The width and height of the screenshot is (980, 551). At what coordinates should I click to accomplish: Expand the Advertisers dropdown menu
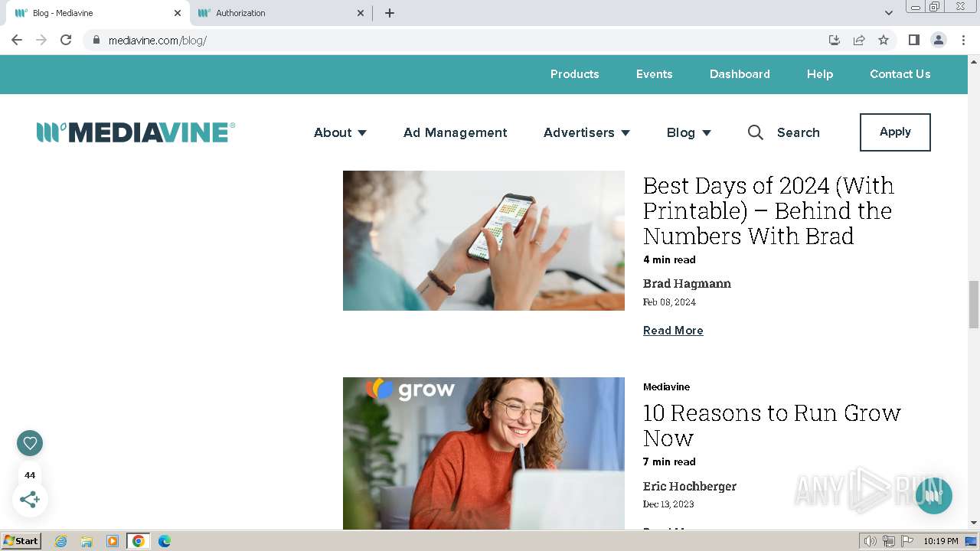[586, 132]
